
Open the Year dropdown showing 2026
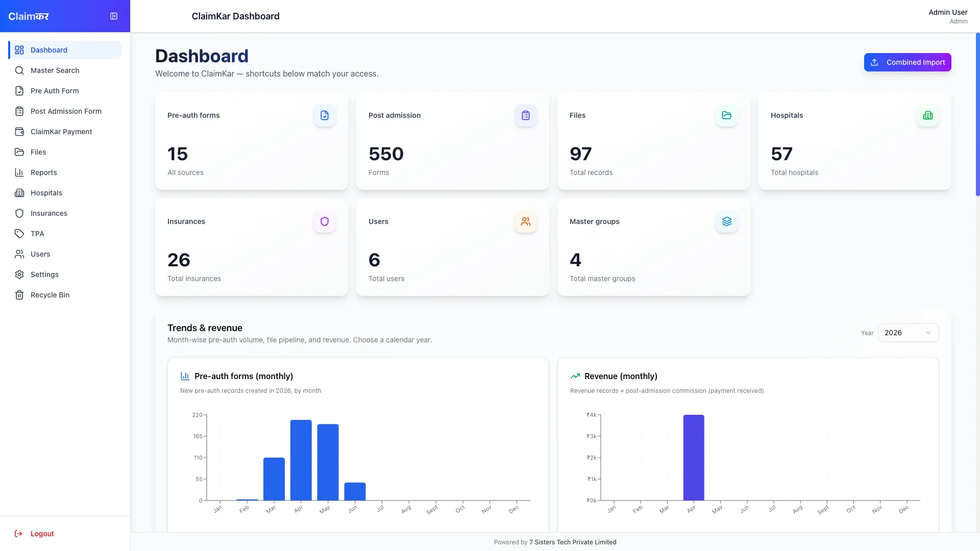tap(908, 333)
